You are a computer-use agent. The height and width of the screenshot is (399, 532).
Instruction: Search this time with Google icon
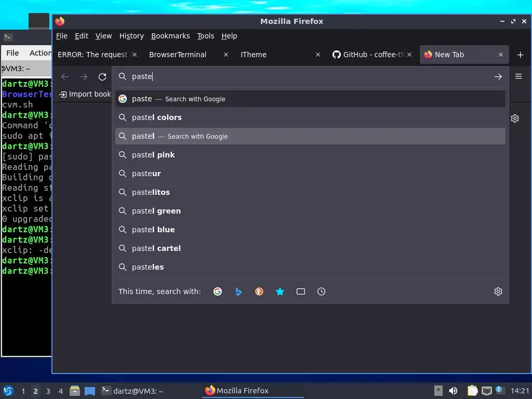tap(218, 291)
